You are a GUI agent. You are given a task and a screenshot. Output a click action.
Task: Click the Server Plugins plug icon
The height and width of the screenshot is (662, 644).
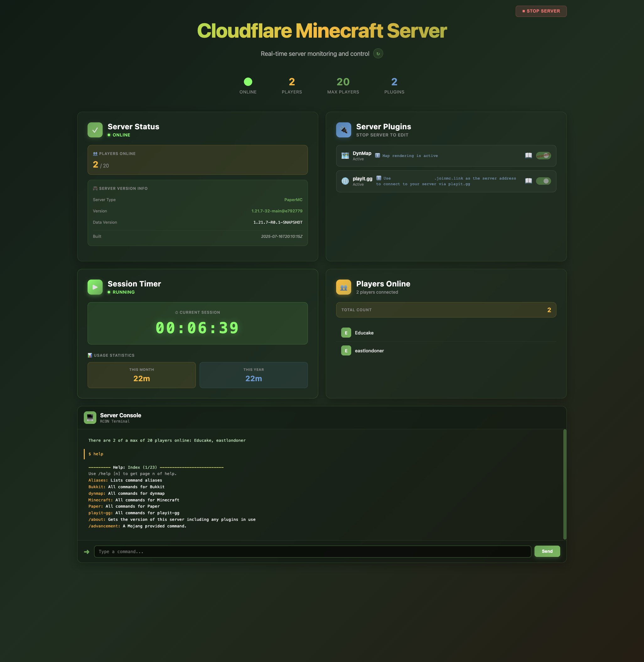(343, 130)
